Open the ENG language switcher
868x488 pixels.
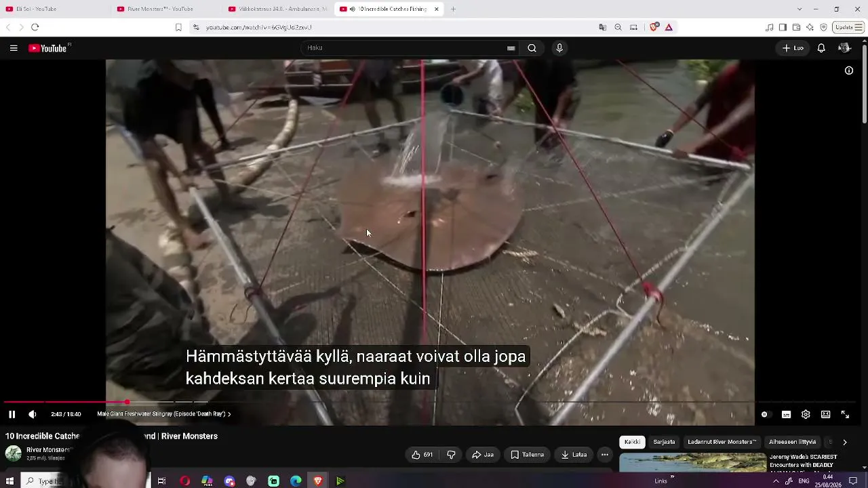click(804, 481)
